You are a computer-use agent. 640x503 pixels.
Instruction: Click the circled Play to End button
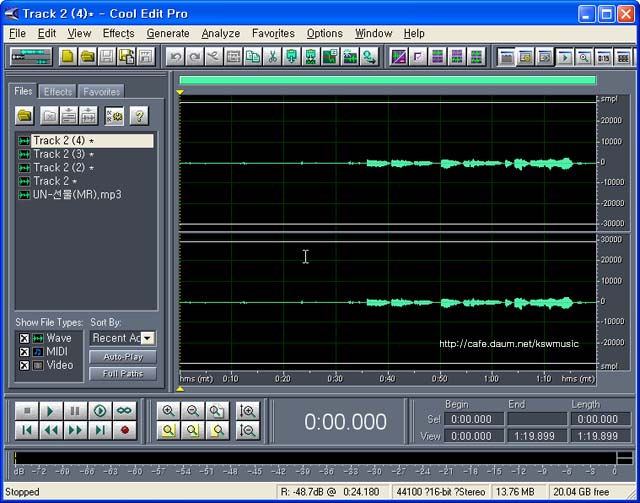pos(100,411)
